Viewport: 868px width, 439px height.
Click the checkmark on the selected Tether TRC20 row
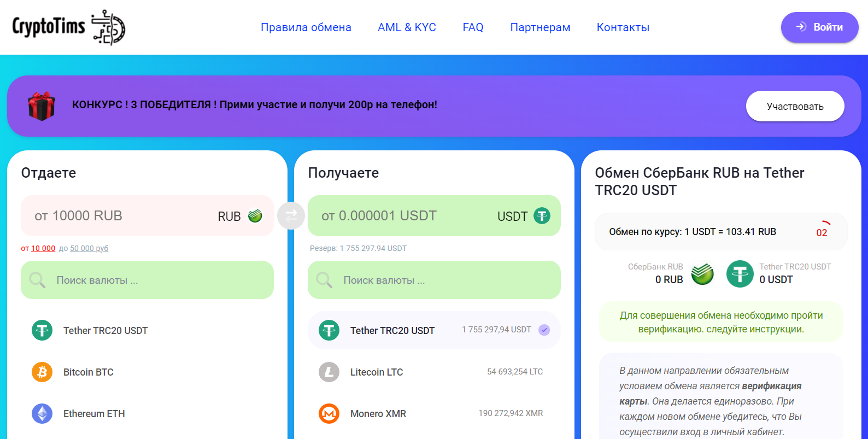(x=544, y=330)
